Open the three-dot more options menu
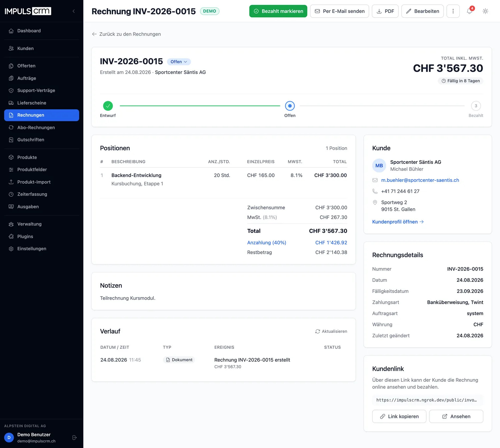 click(453, 11)
